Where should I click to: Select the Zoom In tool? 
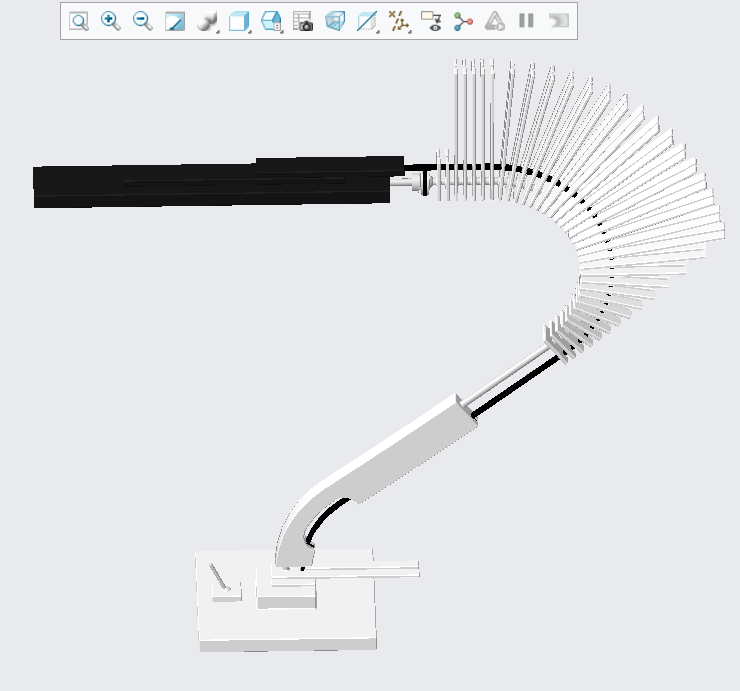coord(111,21)
